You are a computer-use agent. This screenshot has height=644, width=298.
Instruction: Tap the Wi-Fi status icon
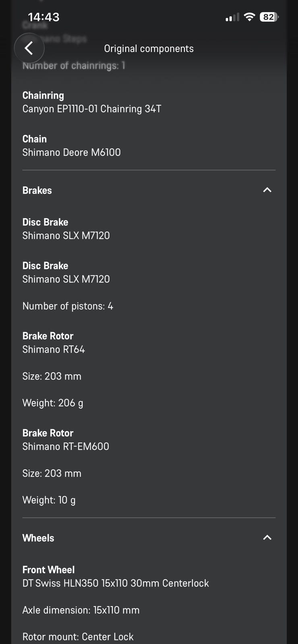250,17
